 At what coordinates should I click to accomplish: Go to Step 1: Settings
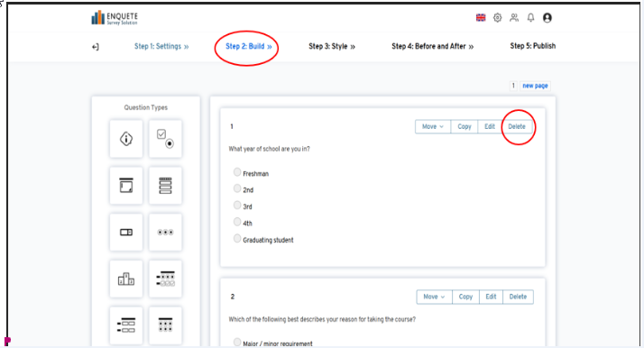point(161,46)
